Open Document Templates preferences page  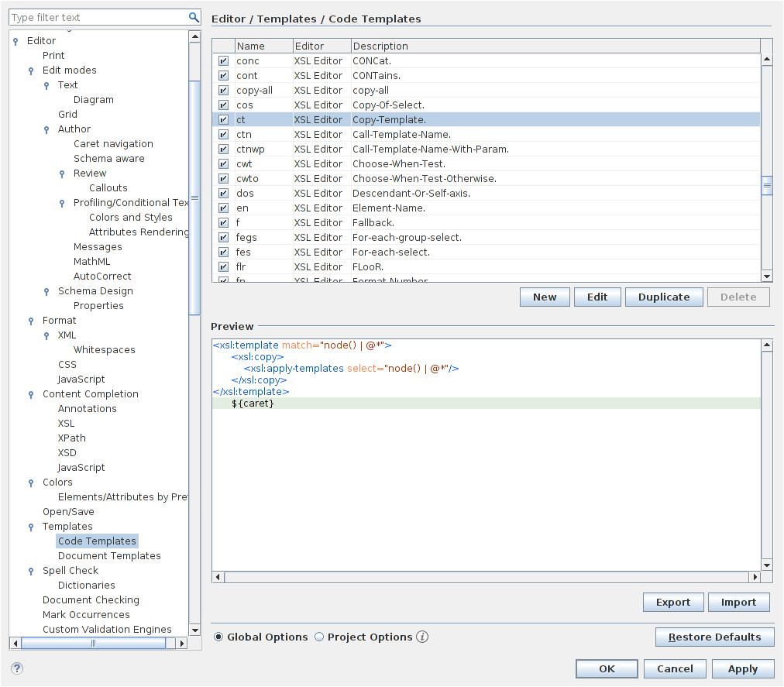109,556
